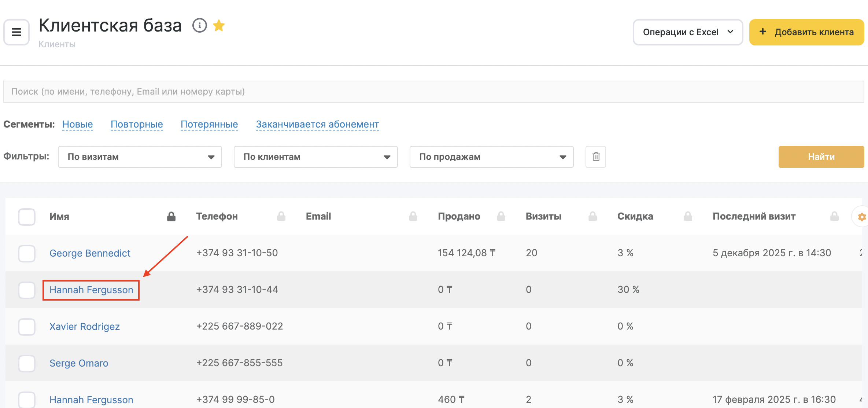
Task: Open the По клиентам filter dropdown
Action: [316, 157]
